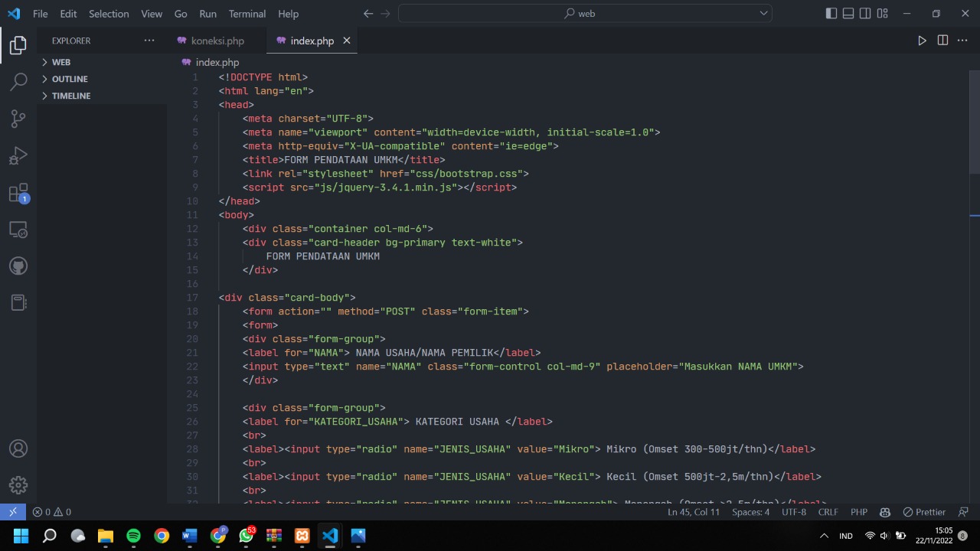The width and height of the screenshot is (980, 551).
Task: Open the Manage gear icon
Action: [x=18, y=485]
